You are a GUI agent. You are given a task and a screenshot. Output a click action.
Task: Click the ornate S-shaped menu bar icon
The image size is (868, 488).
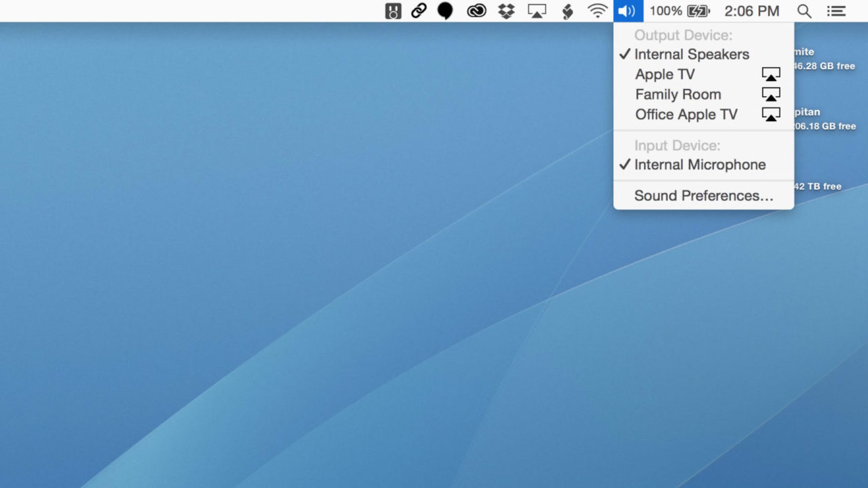click(568, 11)
